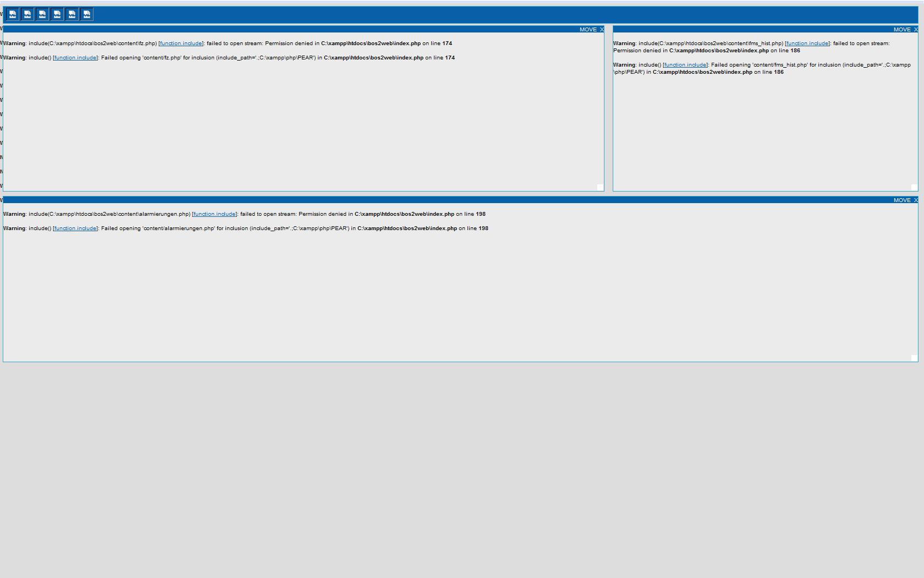Close the fz.php warning panel
This screenshot has width=924, height=578.
(x=601, y=30)
